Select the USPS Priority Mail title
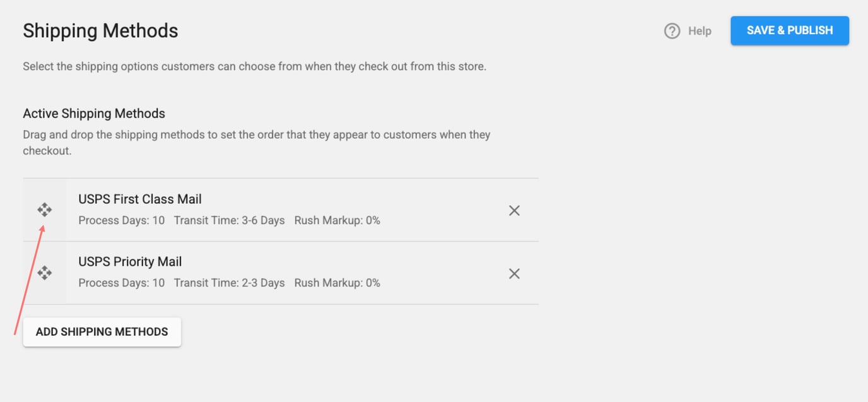 click(130, 262)
